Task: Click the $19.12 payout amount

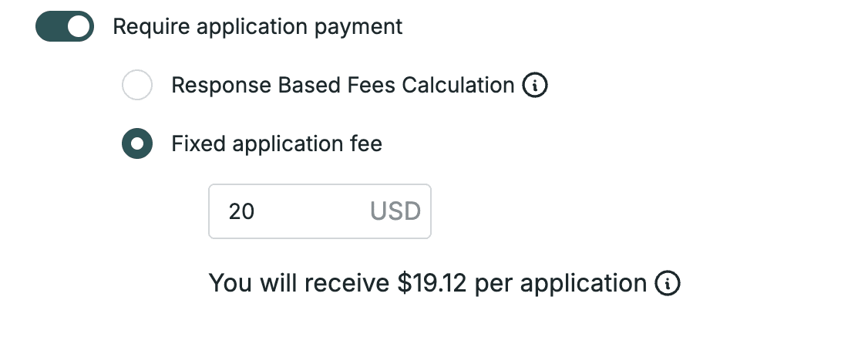Action: pos(432,283)
